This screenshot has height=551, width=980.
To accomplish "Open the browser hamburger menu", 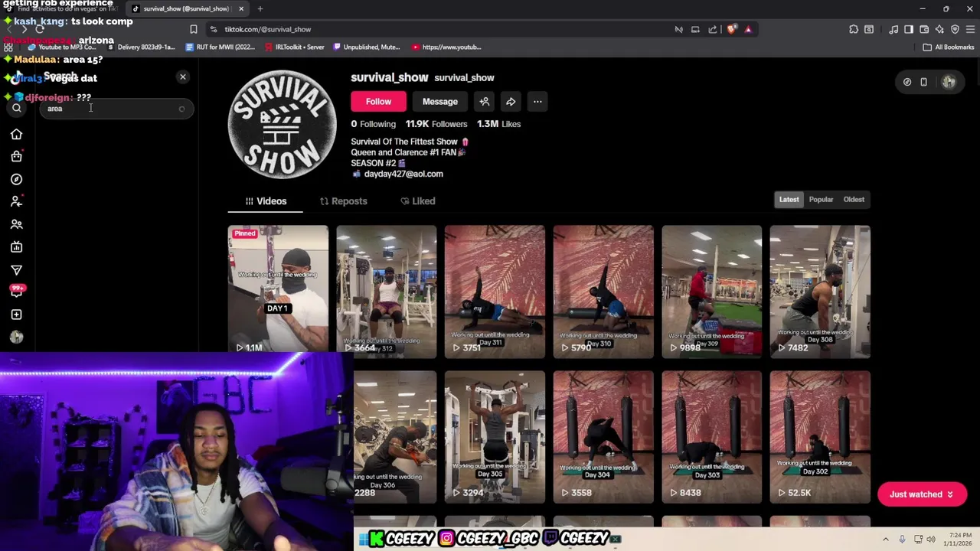I will pos(970,29).
